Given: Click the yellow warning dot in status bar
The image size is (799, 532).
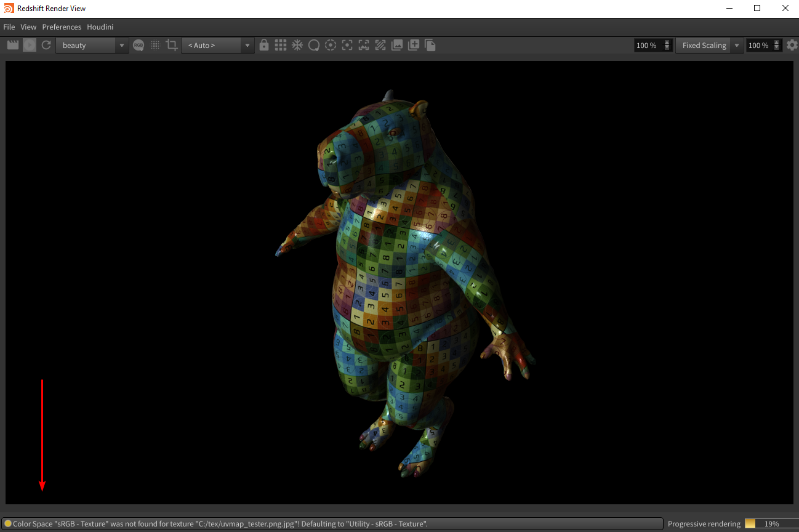Looking at the screenshot, I should (8, 523).
